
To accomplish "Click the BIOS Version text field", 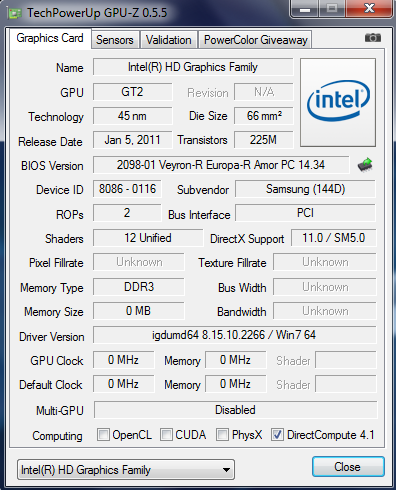I will (x=221, y=165).
